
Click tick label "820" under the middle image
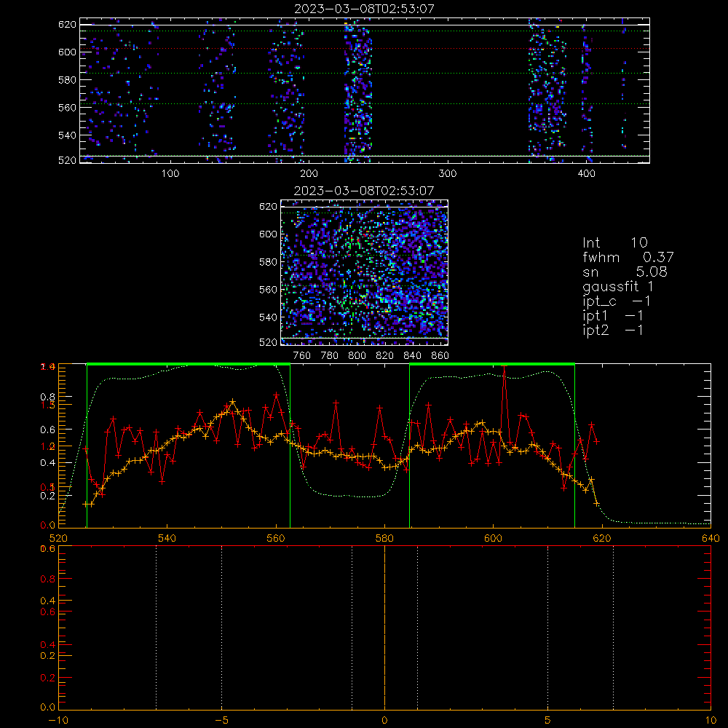384,356
